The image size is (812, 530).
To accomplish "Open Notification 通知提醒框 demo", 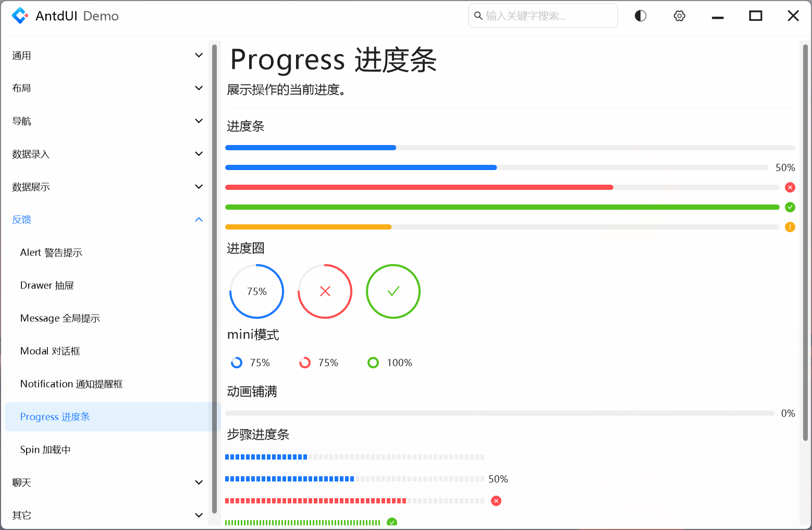I will [x=71, y=384].
